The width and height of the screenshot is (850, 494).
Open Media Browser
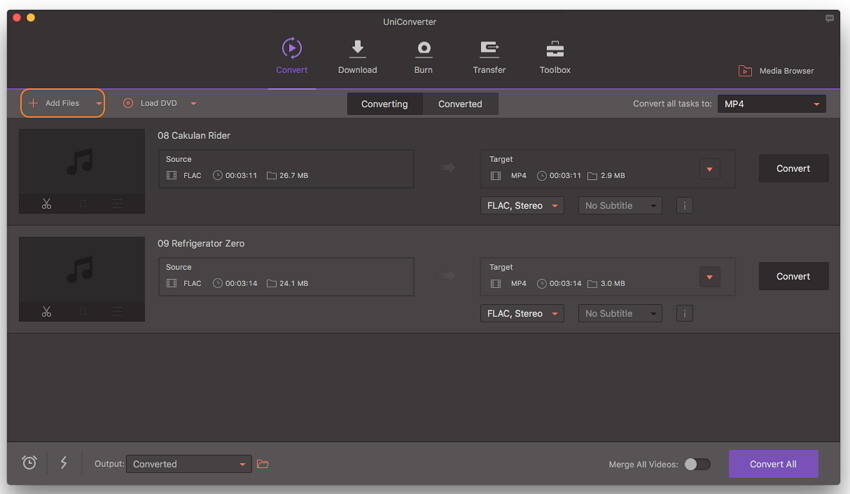tap(776, 70)
